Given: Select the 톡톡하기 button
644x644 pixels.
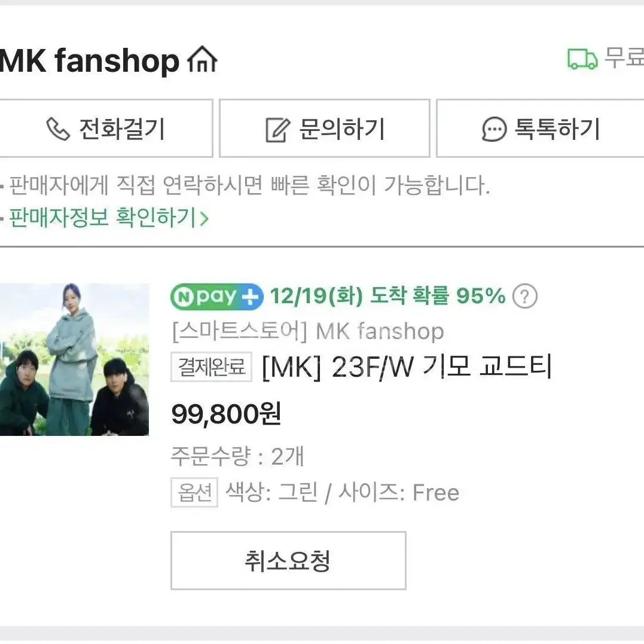Looking at the screenshot, I should click(540, 128).
